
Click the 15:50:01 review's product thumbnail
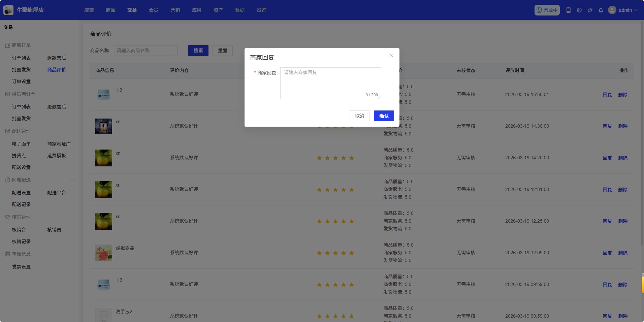[x=104, y=95]
